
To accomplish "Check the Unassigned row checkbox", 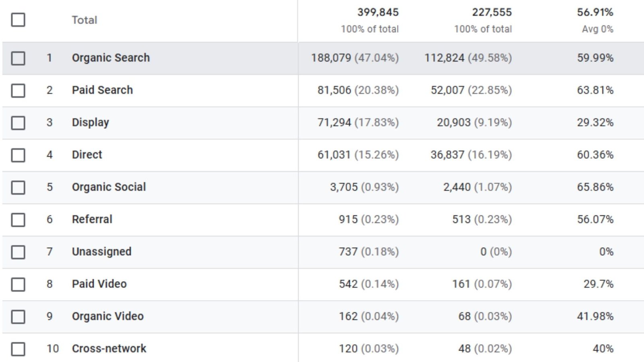I will click(x=18, y=252).
